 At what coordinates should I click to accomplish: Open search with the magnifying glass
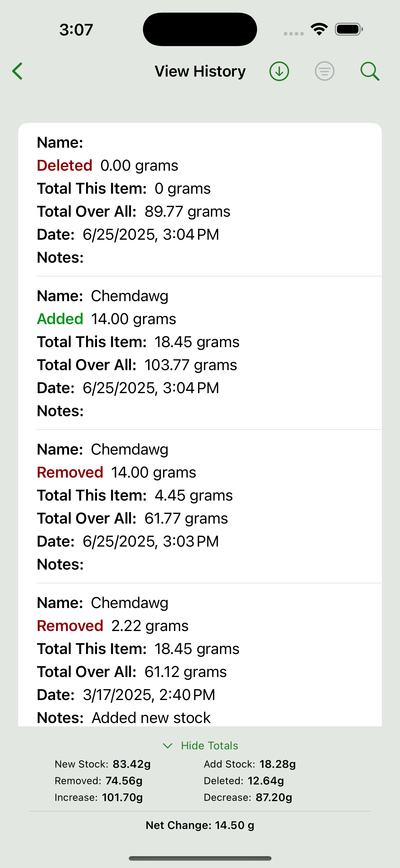pyautogui.click(x=370, y=71)
